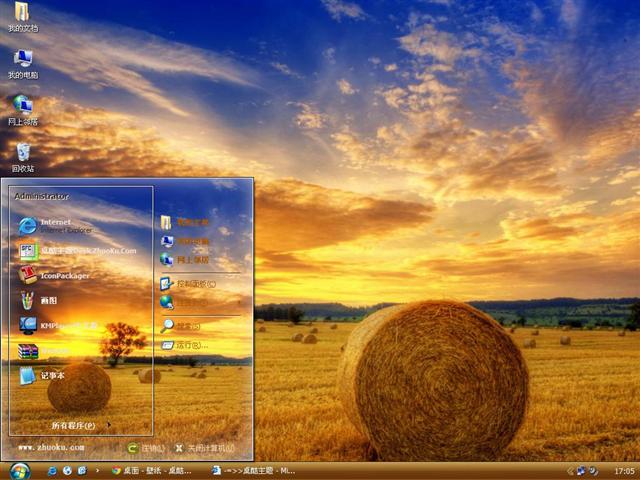Open 桌面主题 Desk.ZhuoKu.Com Start menu entry
The height and width of the screenshot is (480, 640).
[78, 251]
